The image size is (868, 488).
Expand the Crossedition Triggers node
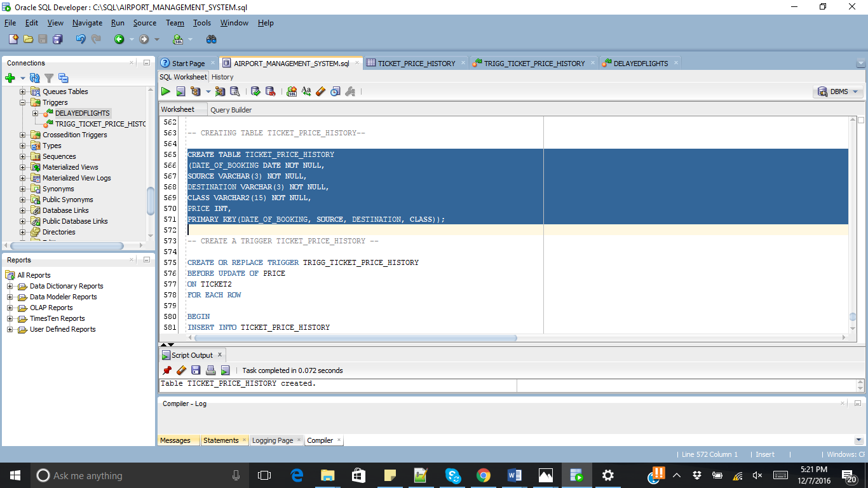[23, 135]
